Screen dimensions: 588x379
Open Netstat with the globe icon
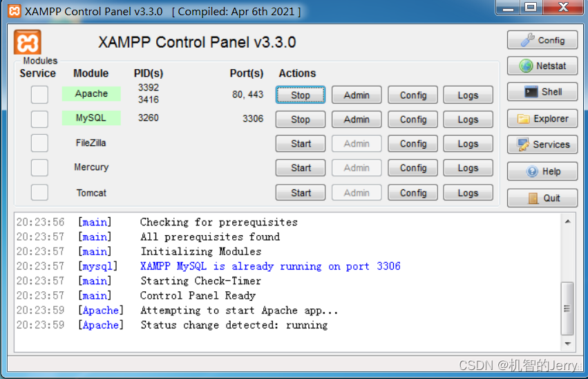[x=542, y=66]
